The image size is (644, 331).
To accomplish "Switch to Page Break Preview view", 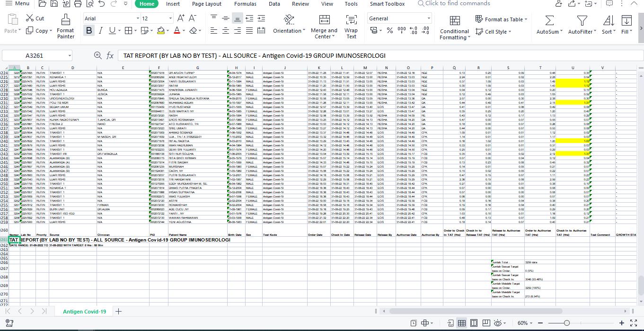I will (486, 323).
